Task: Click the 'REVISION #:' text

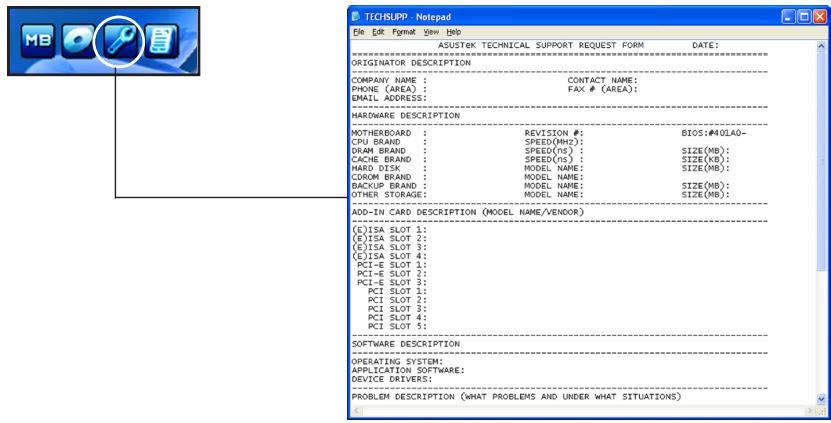Action: 554,133
